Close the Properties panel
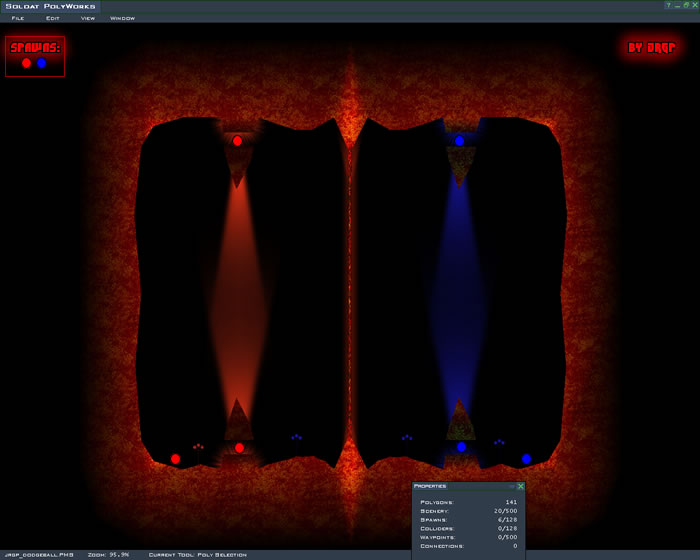This screenshot has height=560, width=700. [x=520, y=486]
